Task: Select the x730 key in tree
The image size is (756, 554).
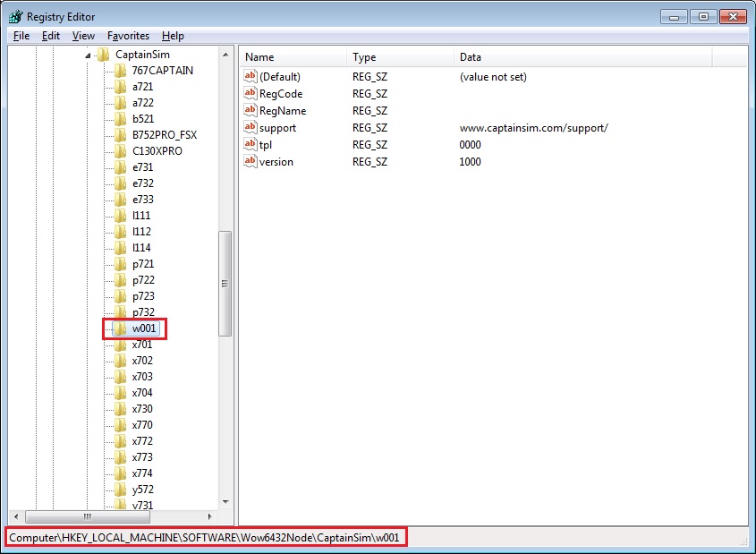Action: pyautogui.click(x=142, y=409)
